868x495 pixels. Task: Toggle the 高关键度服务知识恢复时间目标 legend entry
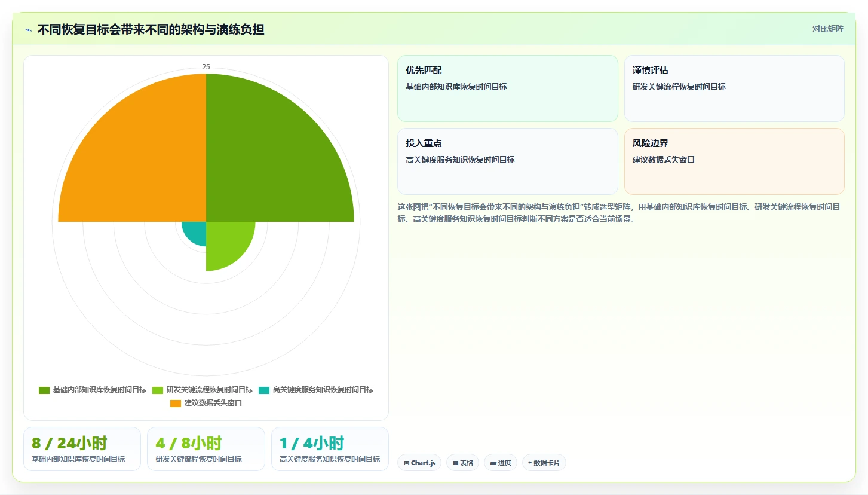point(316,390)
